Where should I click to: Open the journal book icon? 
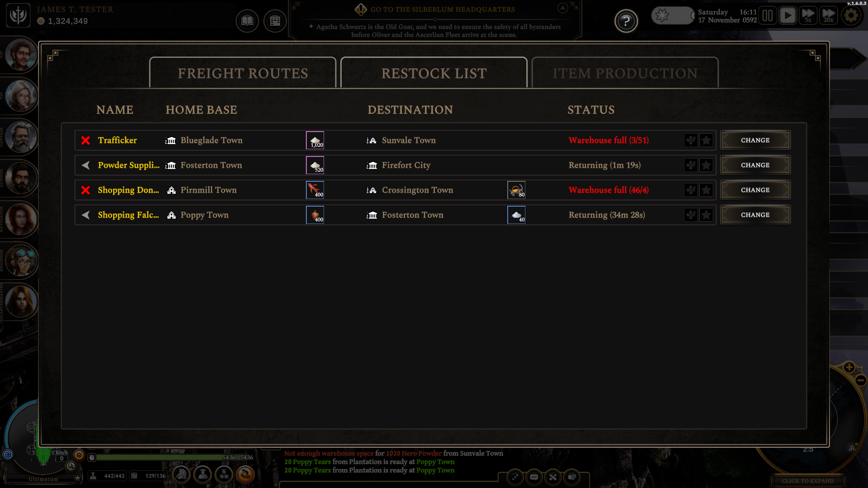pos(247,21)
